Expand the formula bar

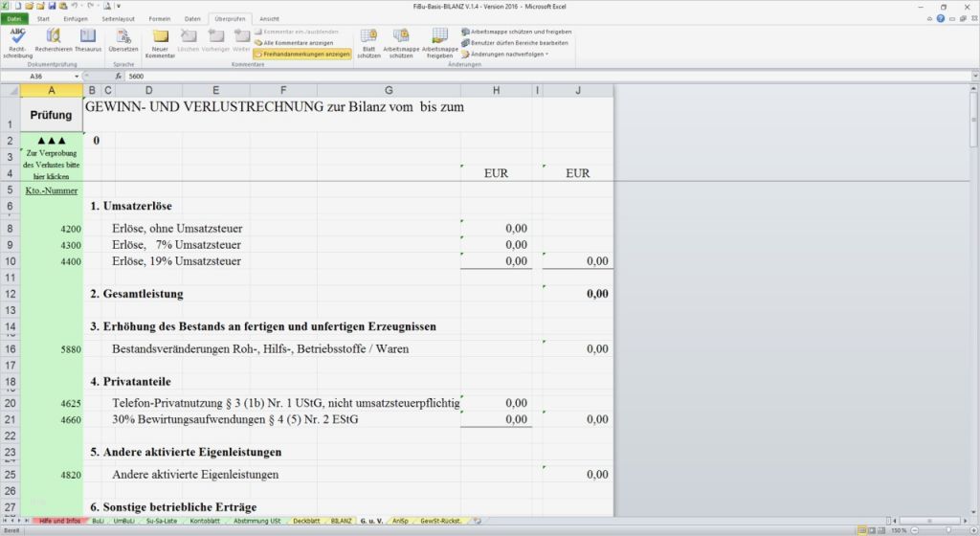click(x=975, y=77)
